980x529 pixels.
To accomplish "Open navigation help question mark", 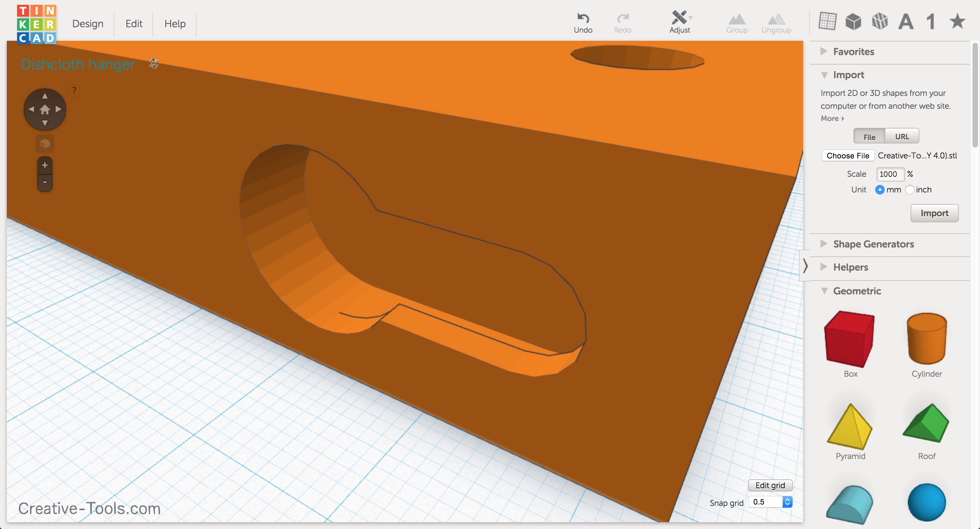I will (x=74, y=90).
